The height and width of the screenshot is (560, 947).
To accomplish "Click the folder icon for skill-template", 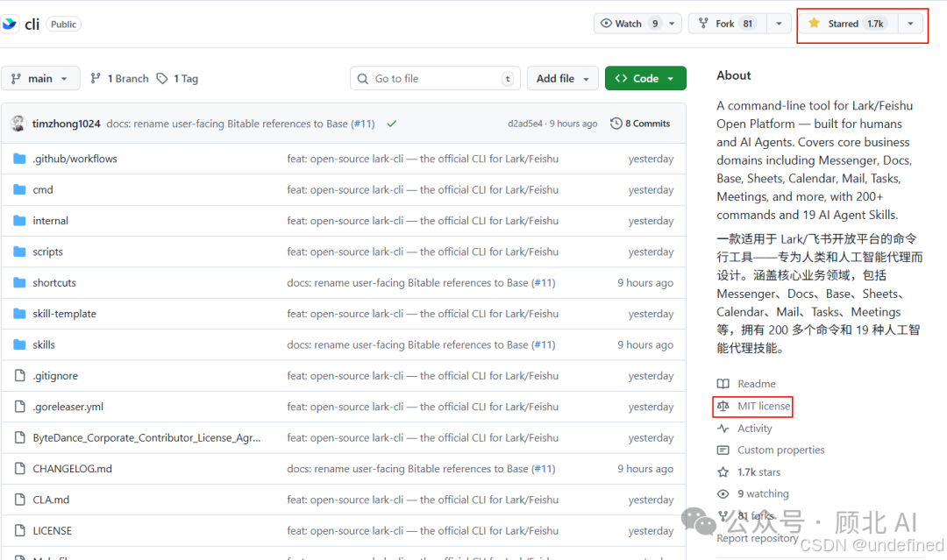I will coord(19,314).
